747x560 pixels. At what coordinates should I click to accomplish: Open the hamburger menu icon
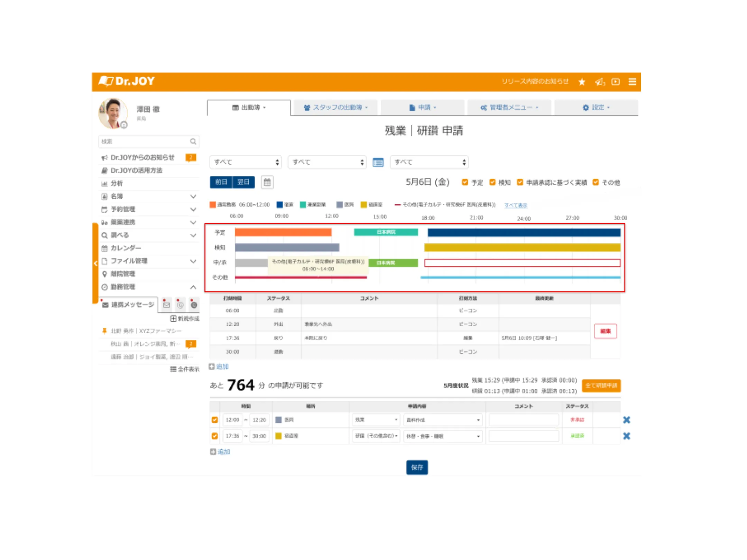point(632,82)
